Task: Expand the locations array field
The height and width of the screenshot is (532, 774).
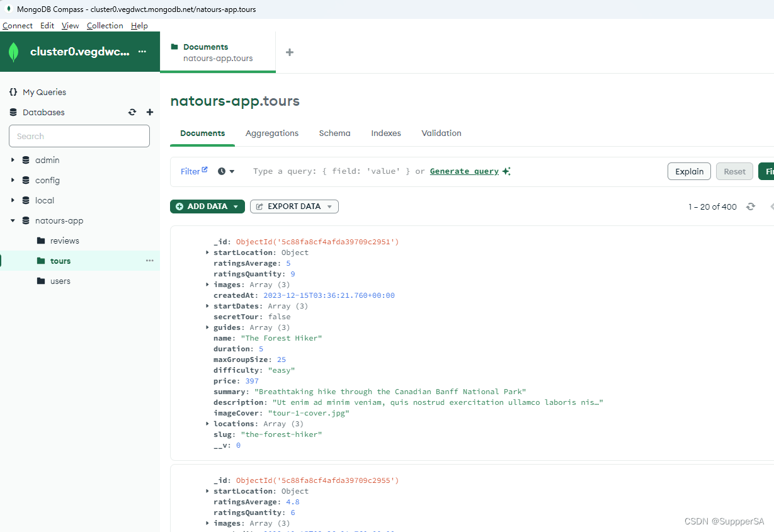Action: click(x=208, y=424)
